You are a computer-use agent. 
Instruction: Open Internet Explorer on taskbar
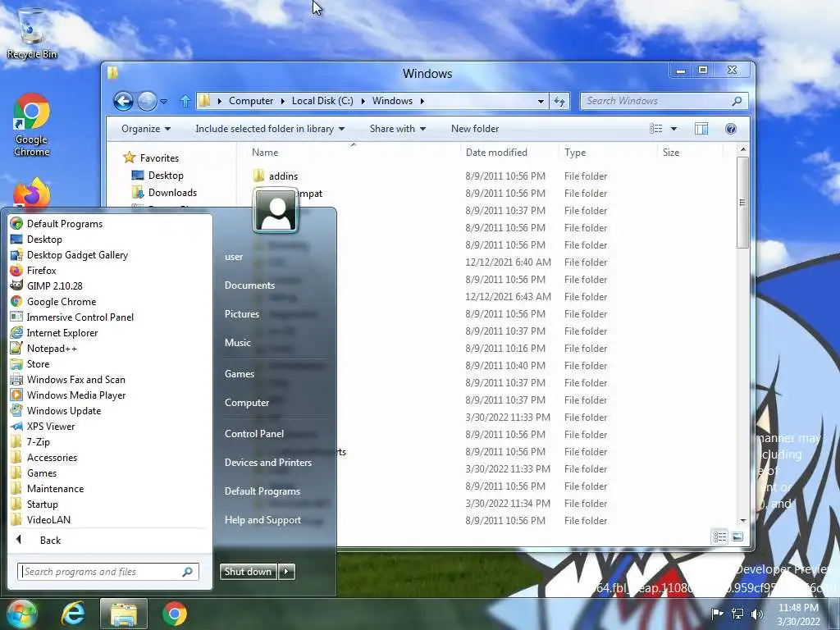(x=73, y=614)
